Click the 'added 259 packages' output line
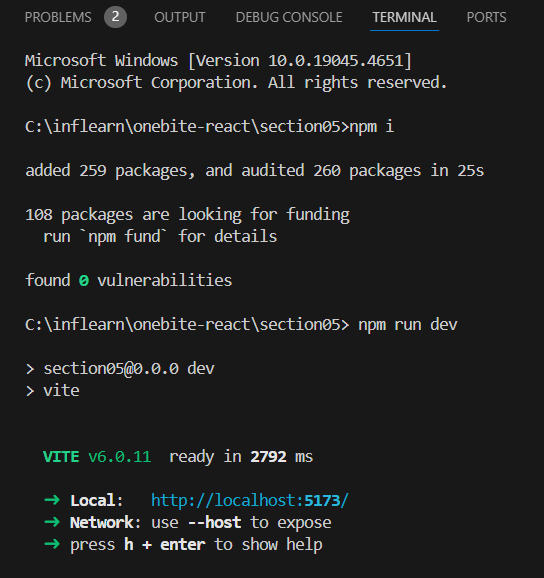 254,171
